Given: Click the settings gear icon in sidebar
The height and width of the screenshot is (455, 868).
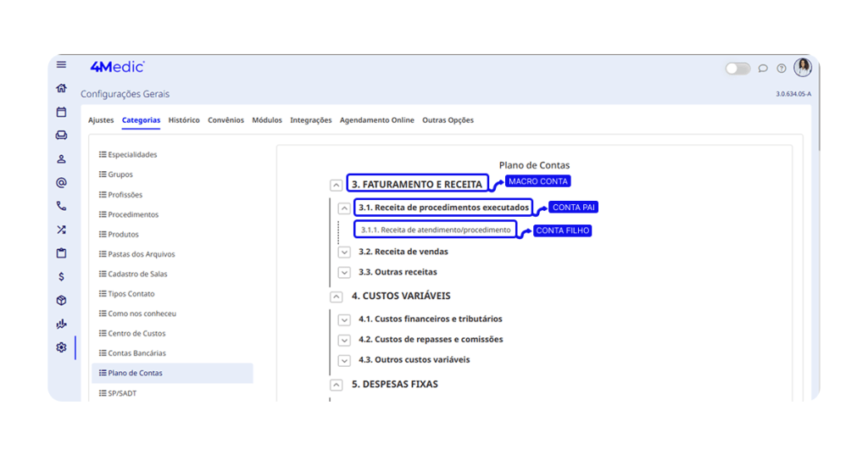Looking at the screenshot, I should tap(61, 347).
